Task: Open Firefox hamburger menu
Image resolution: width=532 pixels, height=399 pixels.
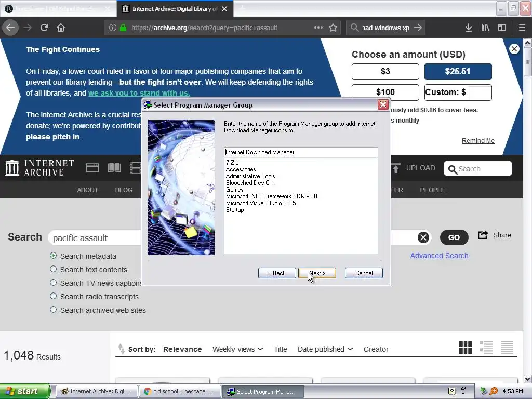Action: click(x=522, y=28)
